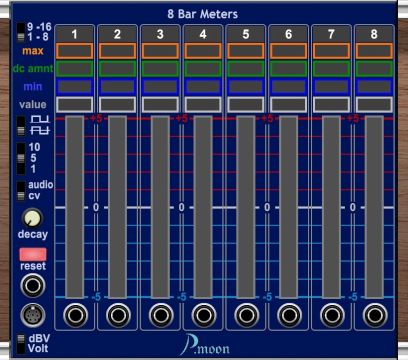Click the orange max display of channel 8

click(374, 51)
